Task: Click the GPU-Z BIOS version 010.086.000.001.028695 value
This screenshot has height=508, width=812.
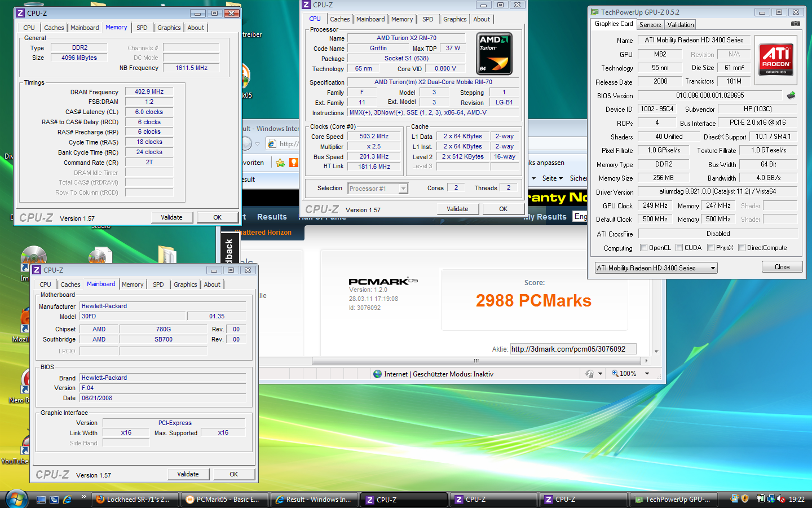Action: 710,95
